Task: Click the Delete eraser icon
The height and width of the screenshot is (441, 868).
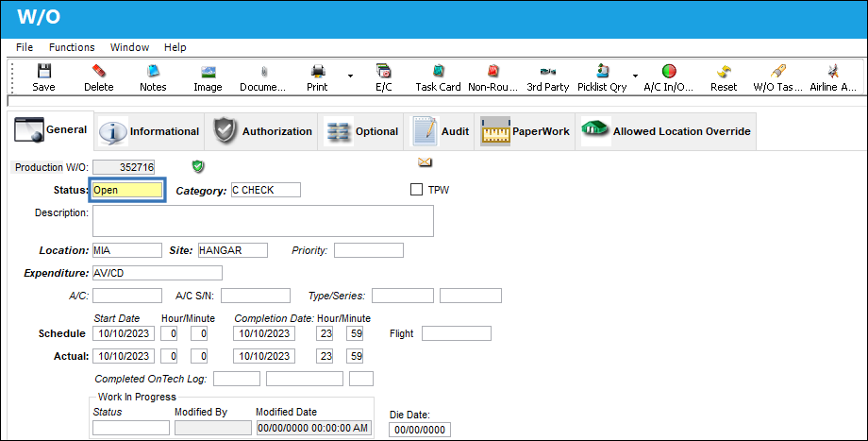Action: 98,71
